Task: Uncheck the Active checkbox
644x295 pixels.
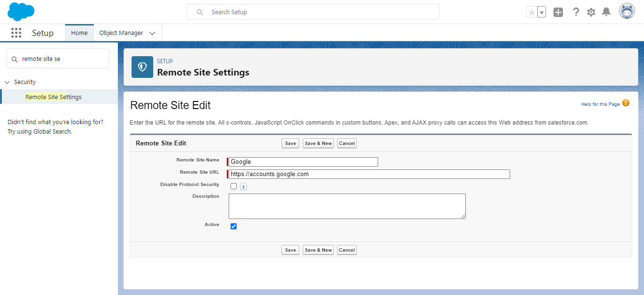Action: click(233, 227)
